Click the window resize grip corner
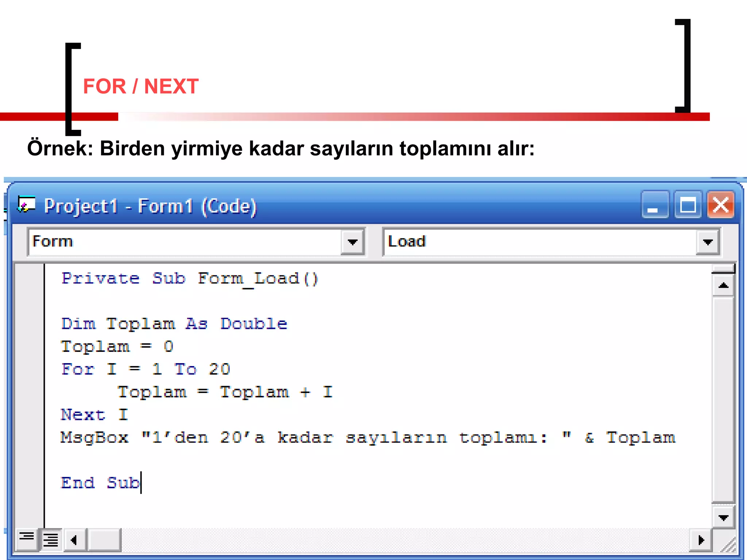The height and width of the screenshot is (560, 747). pyautogui.click(x=728, y=544)
